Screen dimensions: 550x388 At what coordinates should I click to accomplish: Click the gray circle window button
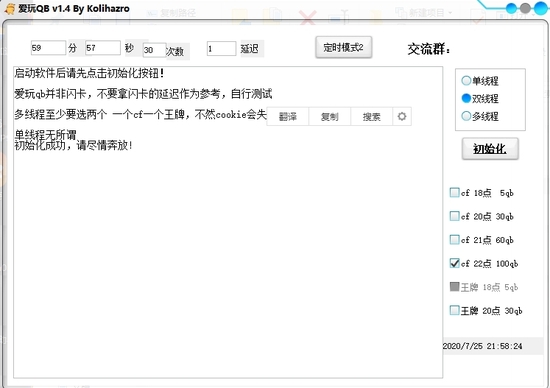[525, 8]
